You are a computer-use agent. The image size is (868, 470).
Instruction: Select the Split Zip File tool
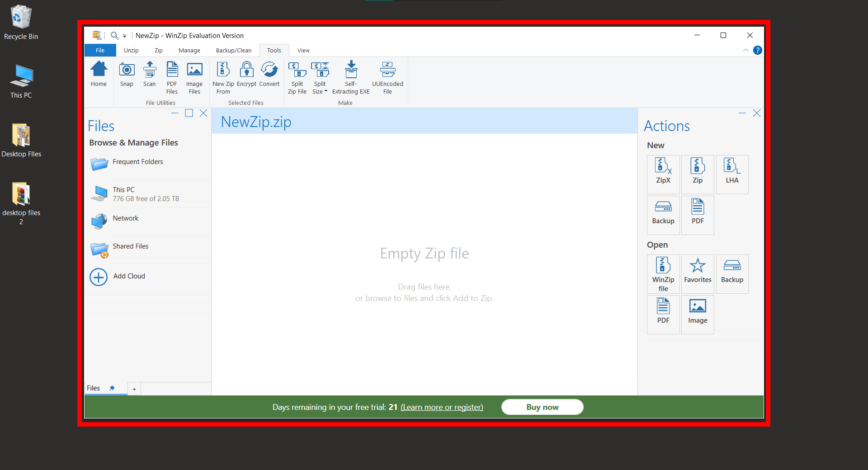(x=297, y=77)
